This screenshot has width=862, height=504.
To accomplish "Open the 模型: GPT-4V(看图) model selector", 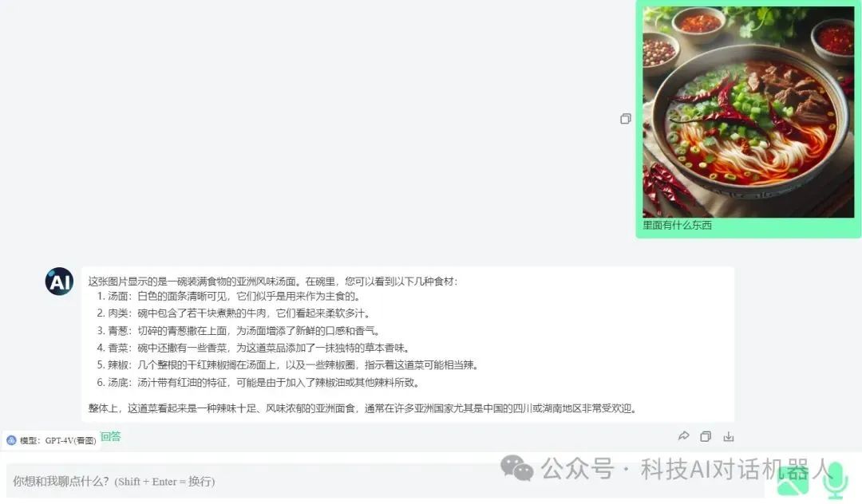I will tap(51, 440).
